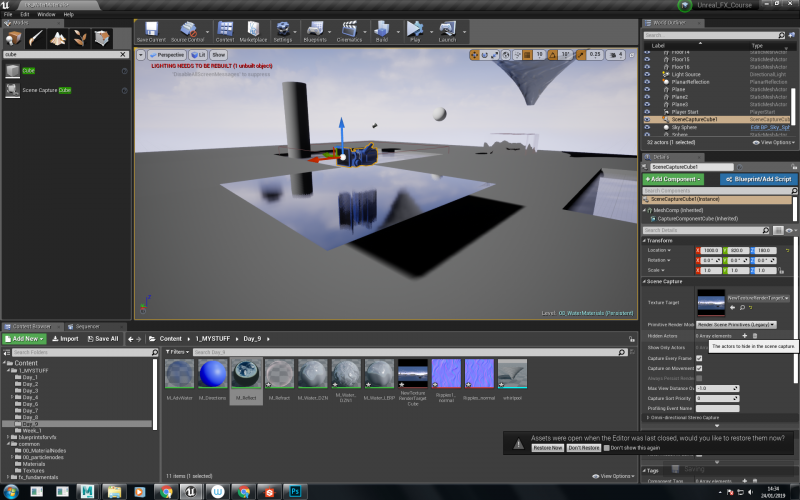This screenshot has height=500, width=800.
Task: Open Maya icon in Windows taskbar
Action: (x=87, y=492)
